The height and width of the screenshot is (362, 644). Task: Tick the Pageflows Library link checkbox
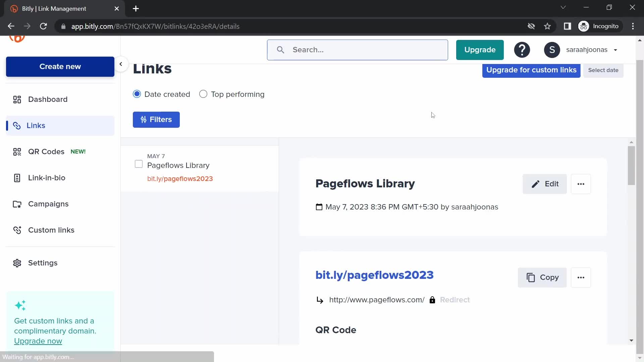click(139, 164)
